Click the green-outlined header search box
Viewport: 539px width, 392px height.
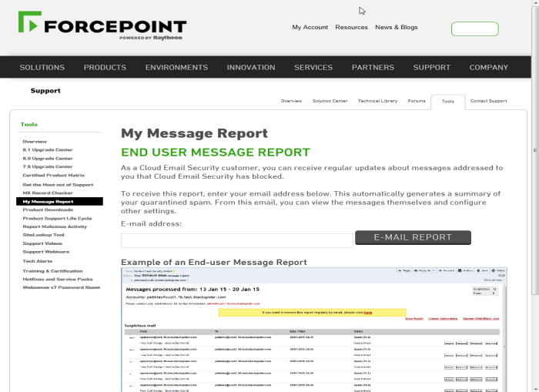click(x=475, y=29)
